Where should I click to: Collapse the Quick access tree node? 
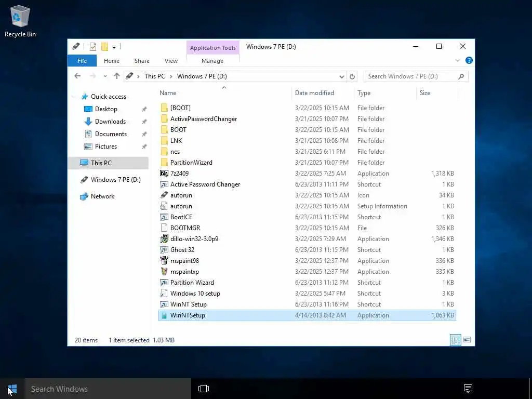coord(74,97)
